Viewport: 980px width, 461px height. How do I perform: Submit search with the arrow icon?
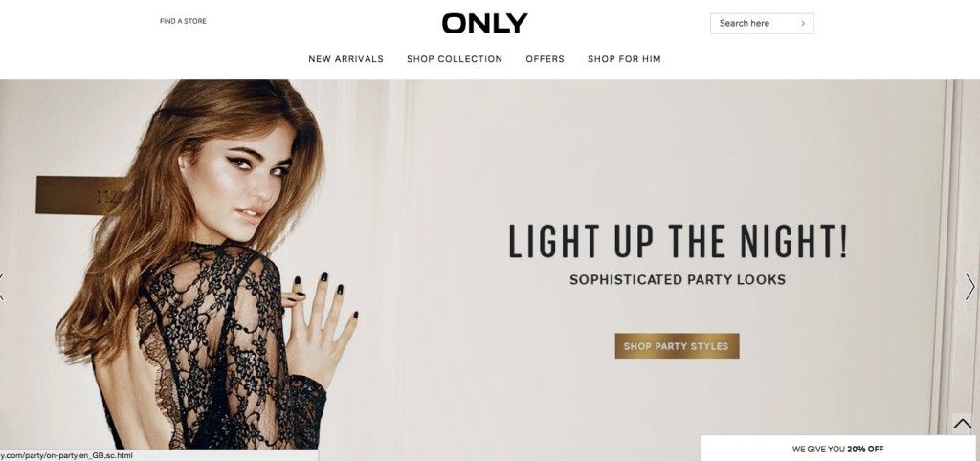(x=803, y=24)
